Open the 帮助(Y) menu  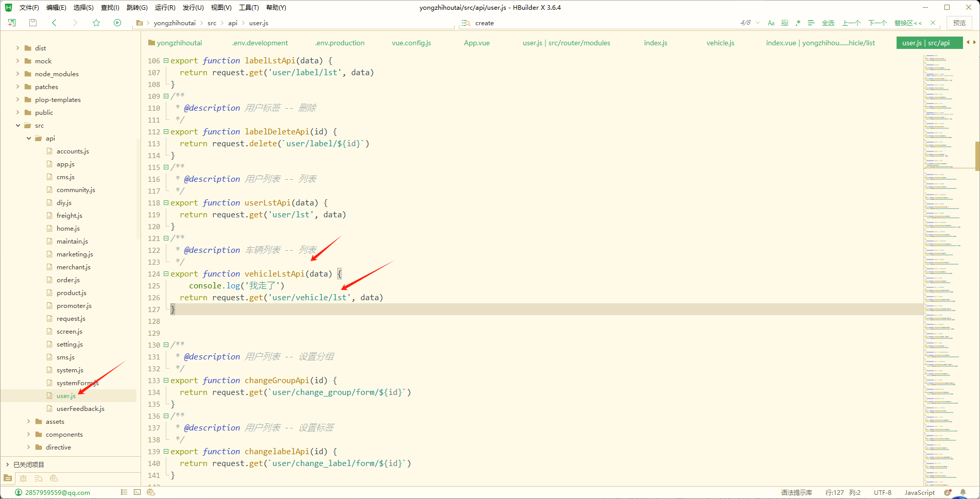point(276,7)
